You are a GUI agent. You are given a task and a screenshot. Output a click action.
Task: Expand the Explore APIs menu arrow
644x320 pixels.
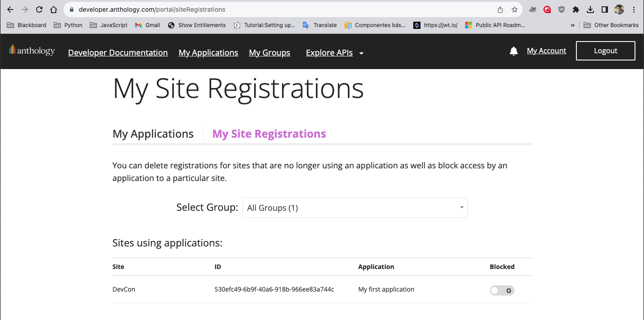[x=361, y=53]
